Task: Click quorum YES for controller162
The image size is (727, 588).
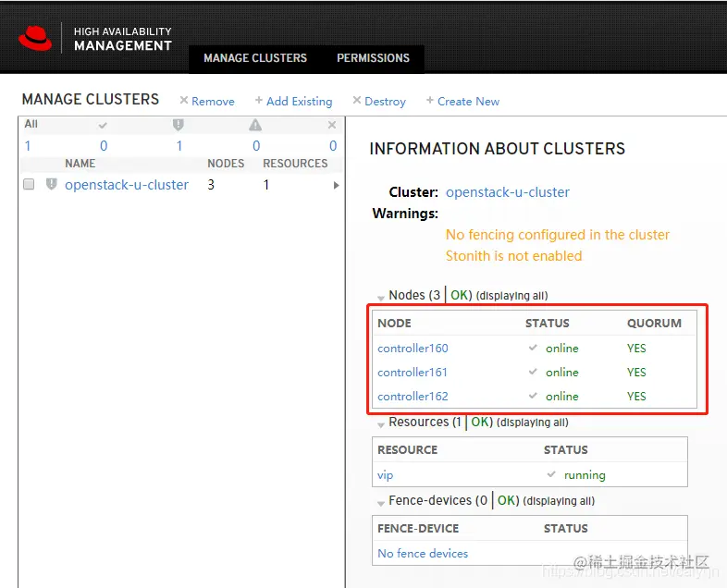Action: tap(636, 397)
